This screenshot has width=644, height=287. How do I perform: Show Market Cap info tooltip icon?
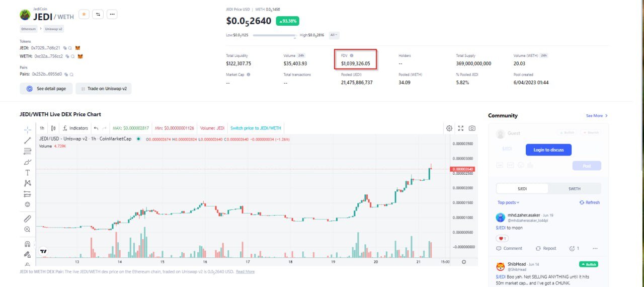[x=249, y=75]
